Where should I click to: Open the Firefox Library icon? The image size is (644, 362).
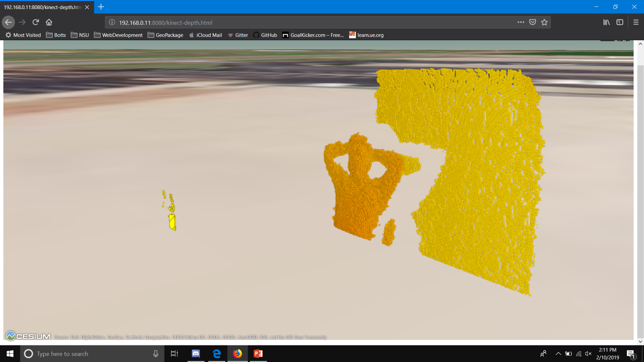pyautogui.click(x=606, y=22)
